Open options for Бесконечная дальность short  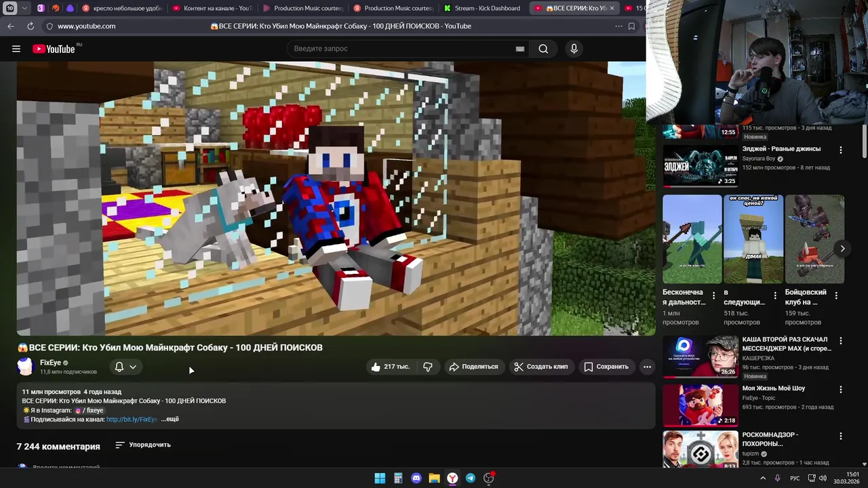click(x=713, y=296)
